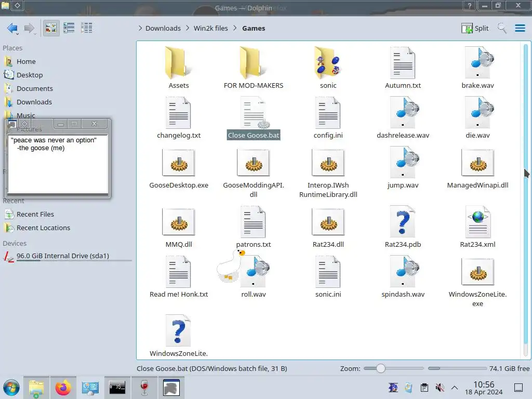Open the hamburger menu
The height and width of the screenshot is (399, 532).
coord(520,28)
